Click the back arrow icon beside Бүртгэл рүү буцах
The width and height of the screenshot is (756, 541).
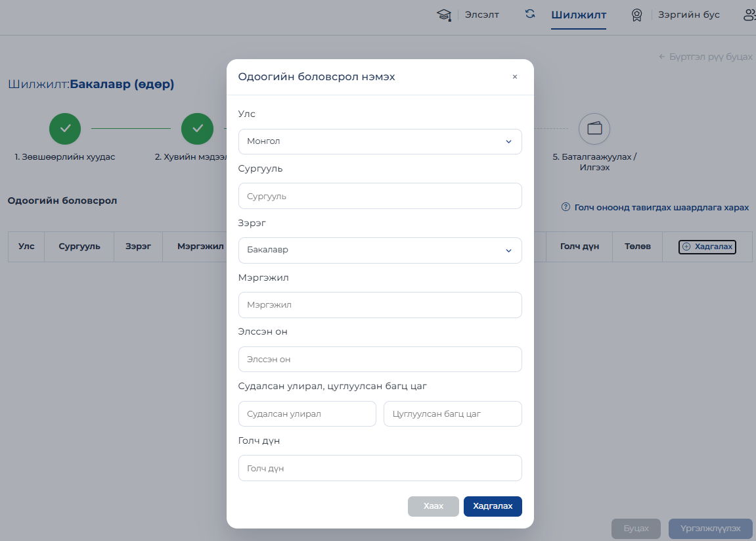pyautogui.click(x=662, y=57)
